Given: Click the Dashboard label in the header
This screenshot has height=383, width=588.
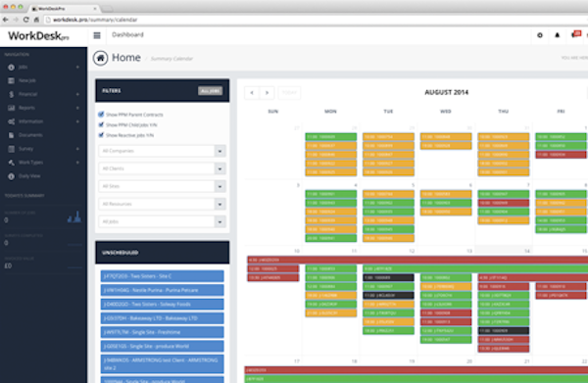Looking at the screenshot, I should (x=127, y=35).
